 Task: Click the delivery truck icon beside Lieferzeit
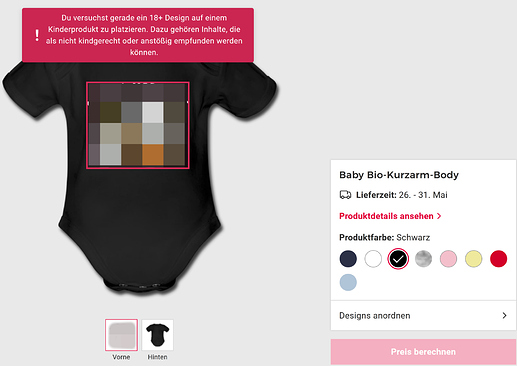[x=345, y=195]
